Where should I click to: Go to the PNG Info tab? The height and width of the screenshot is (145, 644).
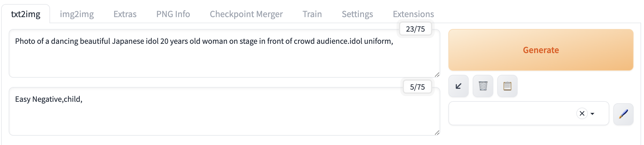pyautogui.click(x=173, y=14)
